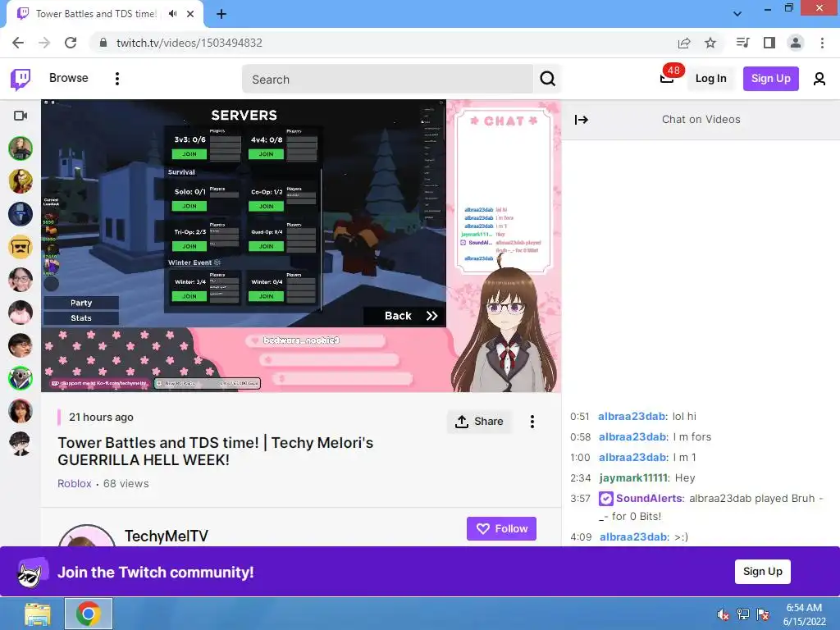840x630 pixels.
Task: Click the Share button below video
Action: point(479,422)
